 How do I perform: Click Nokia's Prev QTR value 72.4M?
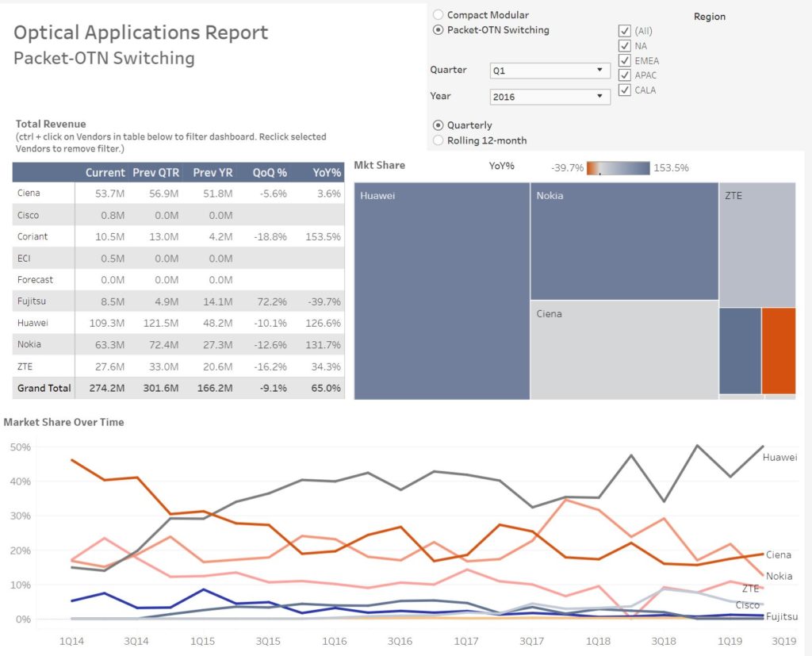[x=163, y=344]
